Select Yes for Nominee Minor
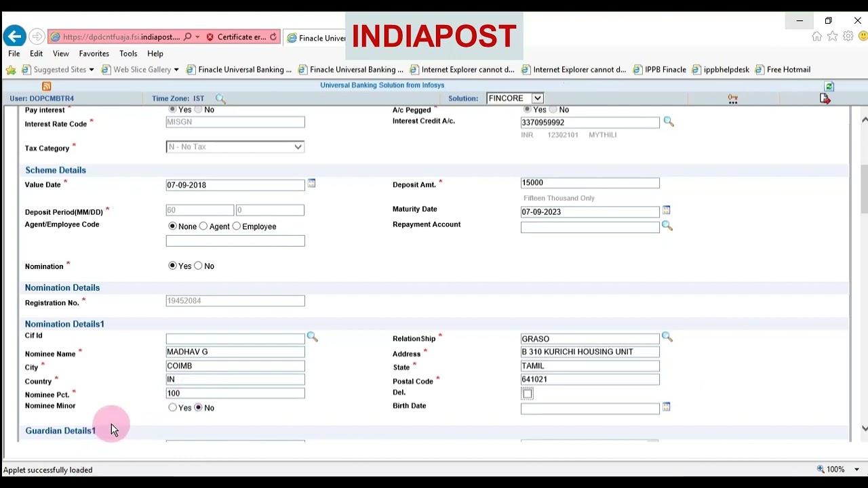868x488 pixels. coord(172,407)
